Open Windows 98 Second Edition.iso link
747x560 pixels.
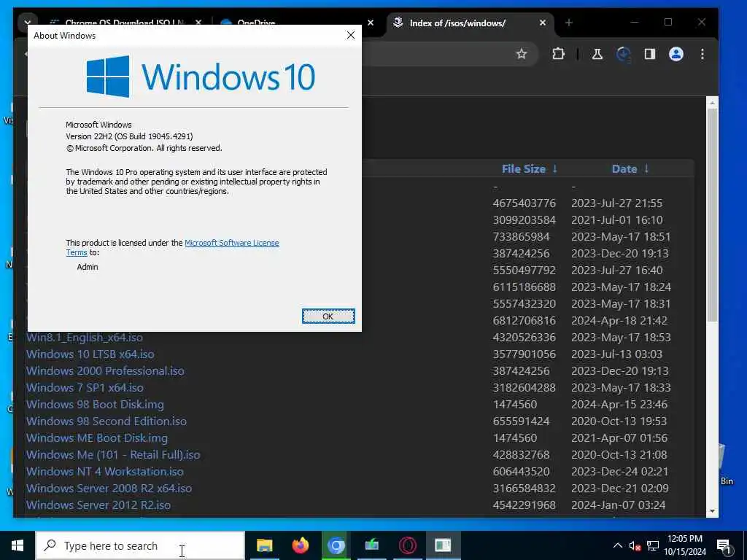[x=107, y=421]
